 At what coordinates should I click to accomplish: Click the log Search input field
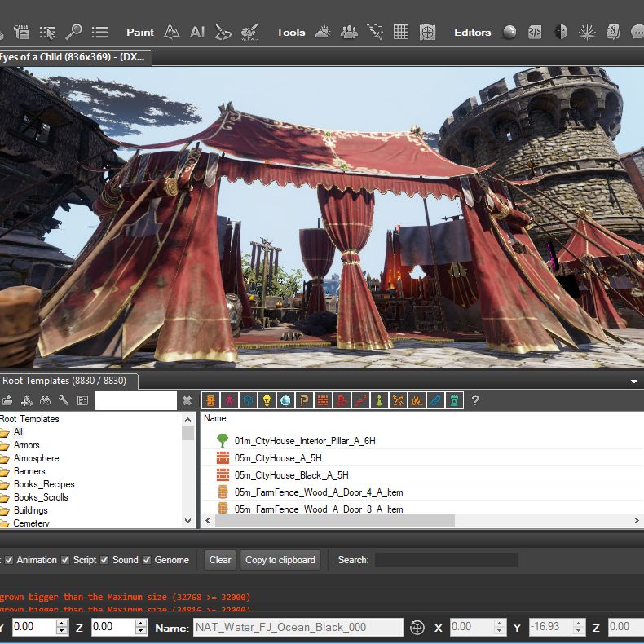click(446, 560)
